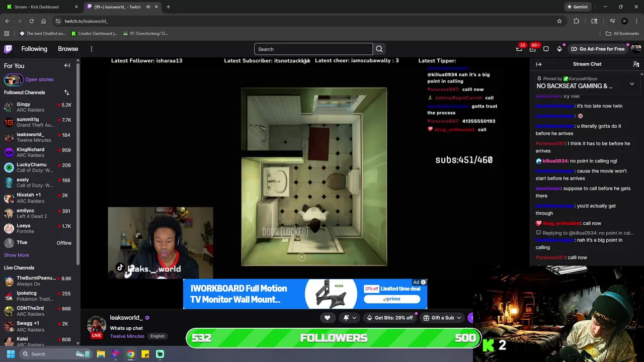Open notification bell dropdown
This screenshot has height=362, width=644.
(x=349, y=318)
